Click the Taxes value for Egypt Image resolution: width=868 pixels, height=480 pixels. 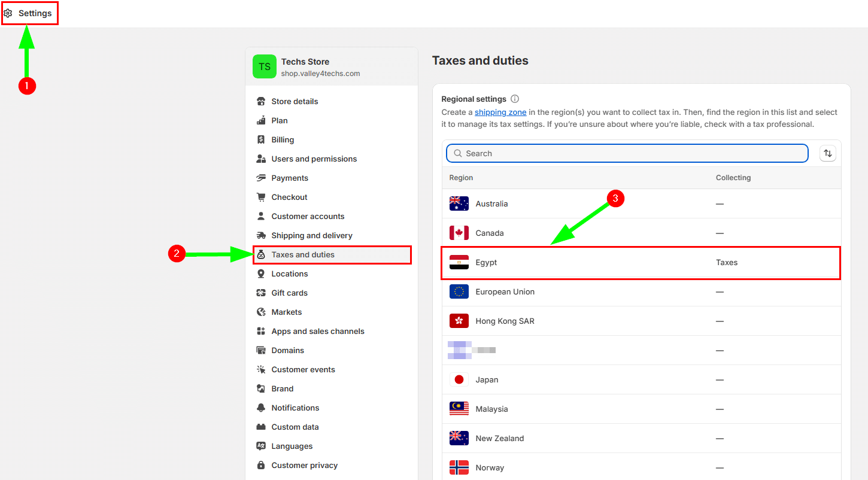727,262
